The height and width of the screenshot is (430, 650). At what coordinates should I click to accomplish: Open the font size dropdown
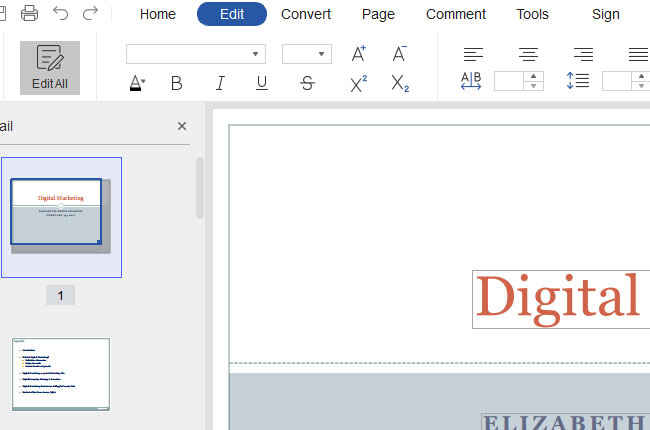click(321, 55)
